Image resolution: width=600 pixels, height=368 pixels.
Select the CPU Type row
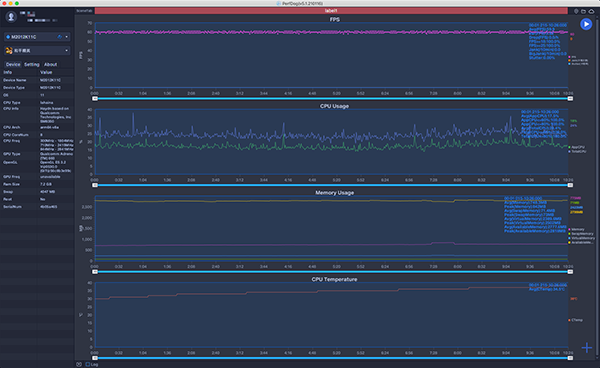click(x=37, y=103)
